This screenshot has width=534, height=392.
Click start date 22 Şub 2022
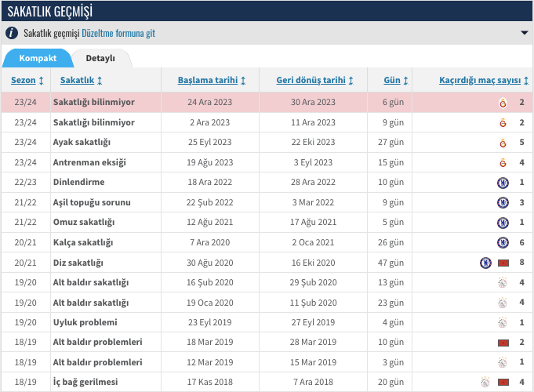pos(210,202)
